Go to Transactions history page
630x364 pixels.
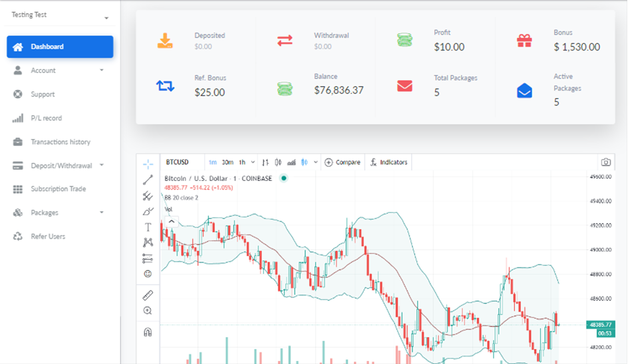coord(60,142)
